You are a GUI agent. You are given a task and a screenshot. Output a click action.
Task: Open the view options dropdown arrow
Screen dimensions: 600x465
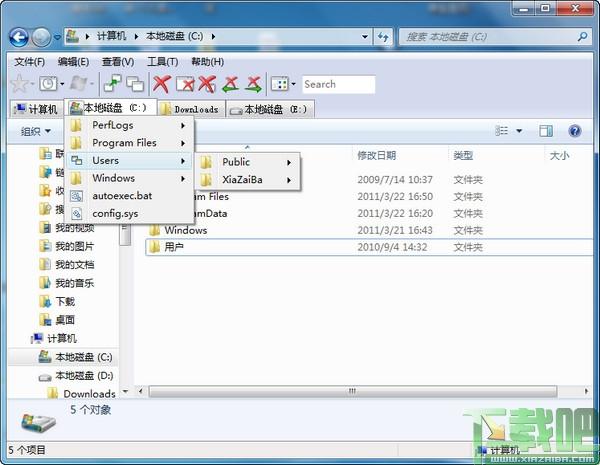point(519,131)
